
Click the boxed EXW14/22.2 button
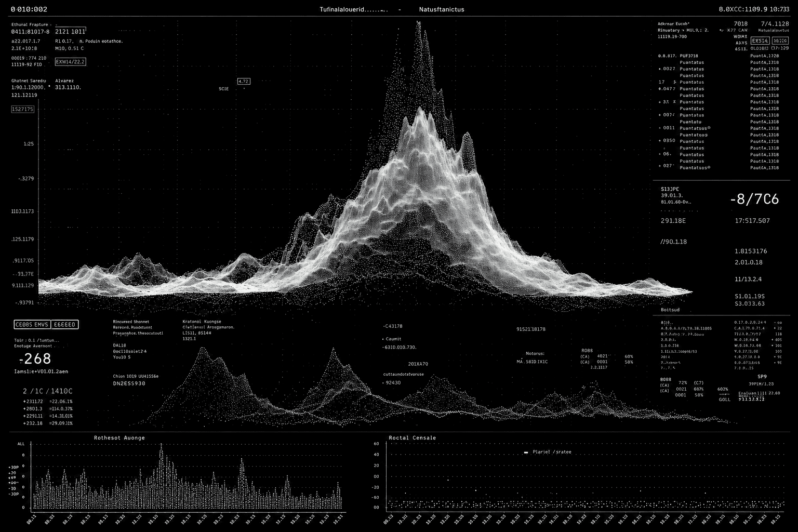click(x=70, y=62)
